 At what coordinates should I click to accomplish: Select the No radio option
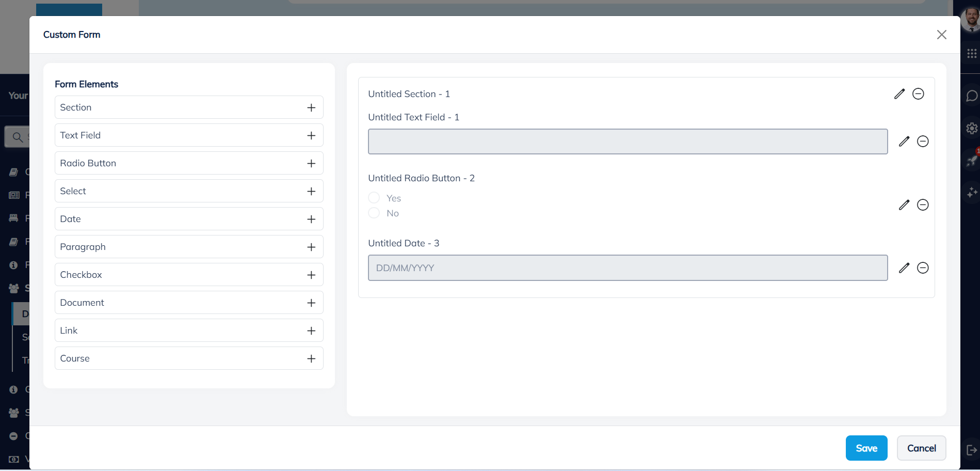(x=374, y=212)
